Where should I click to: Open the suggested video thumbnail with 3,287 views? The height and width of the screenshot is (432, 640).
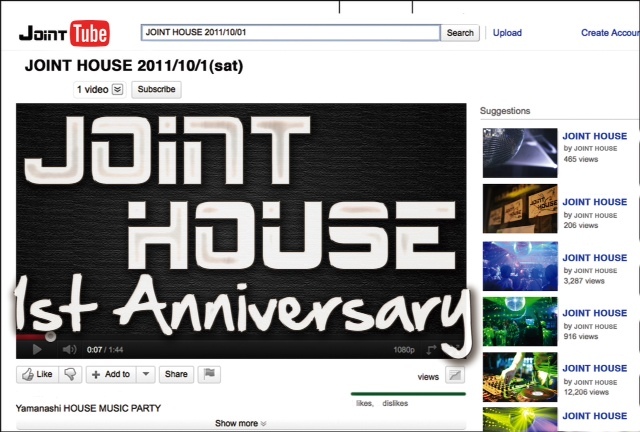518,265
